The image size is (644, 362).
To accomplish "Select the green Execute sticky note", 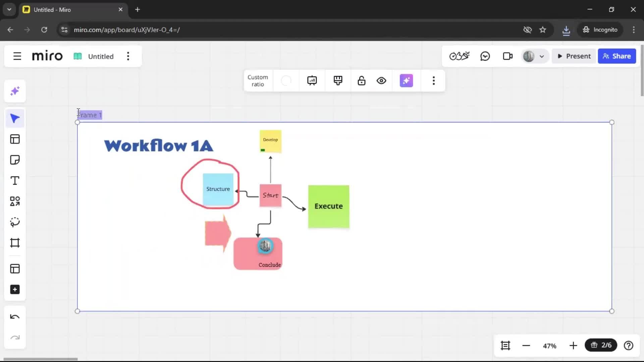I will pyautogui.click(x=329, y=206).
